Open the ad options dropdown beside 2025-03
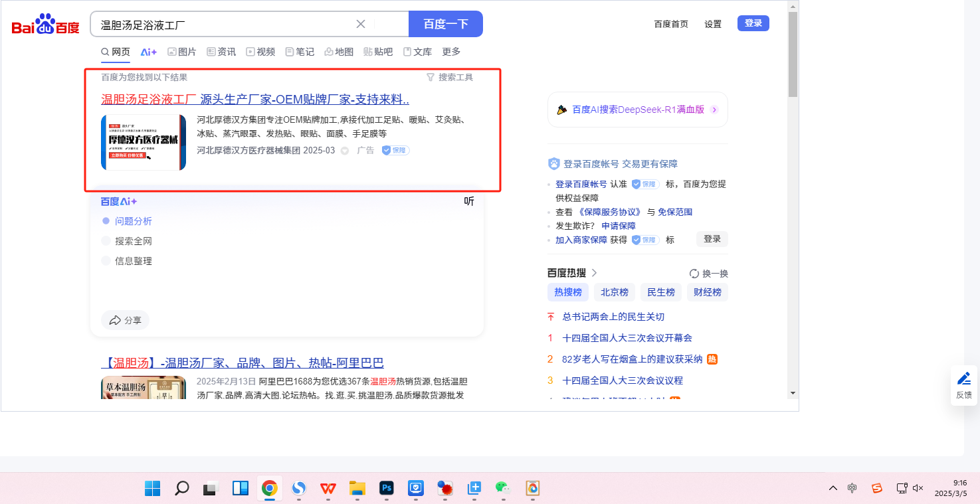 tap(345, 151)
